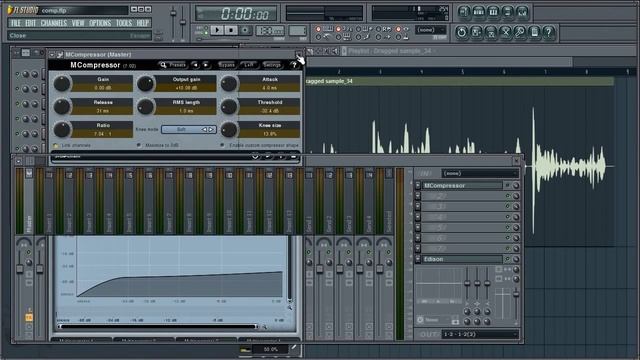Select next preset arrow in MCompressor
640x360 pixels.
click(x=206, y=65)
